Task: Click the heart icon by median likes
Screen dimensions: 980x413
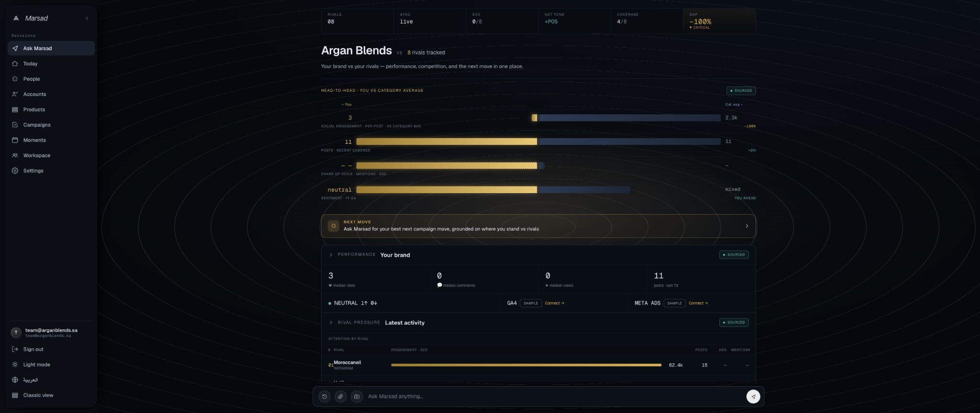Action: pyautogui.click(x=330, y=285)
